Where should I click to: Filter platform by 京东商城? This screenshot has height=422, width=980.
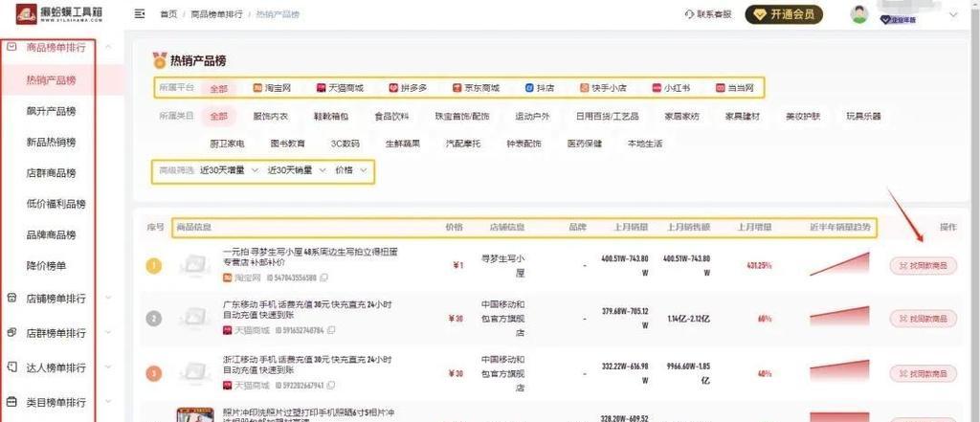[x=476, y=88]
